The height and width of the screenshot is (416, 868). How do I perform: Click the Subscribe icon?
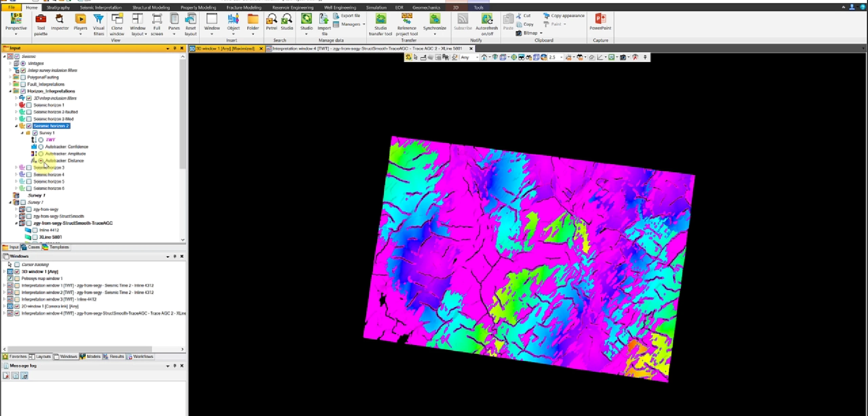tap(463, 19)
